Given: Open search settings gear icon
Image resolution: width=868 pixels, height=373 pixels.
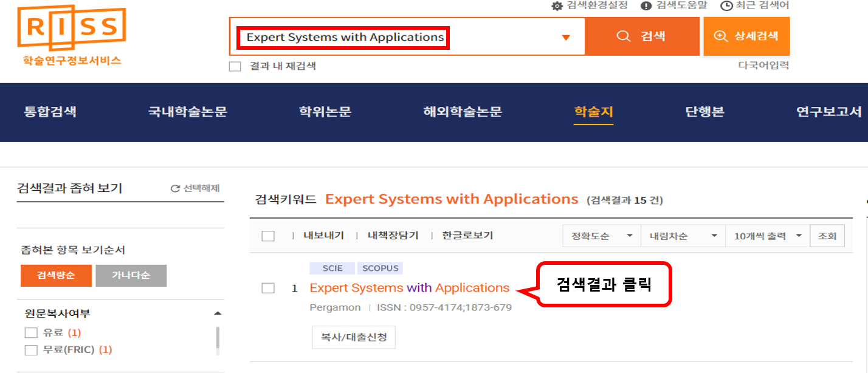Looking at the screenshot, I should (557, 6).
